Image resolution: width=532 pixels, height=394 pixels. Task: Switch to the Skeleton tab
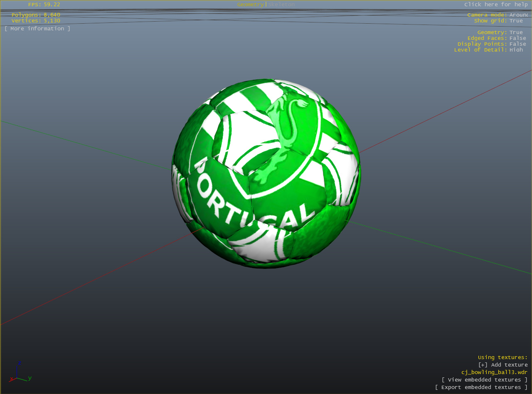coord(281,5)
